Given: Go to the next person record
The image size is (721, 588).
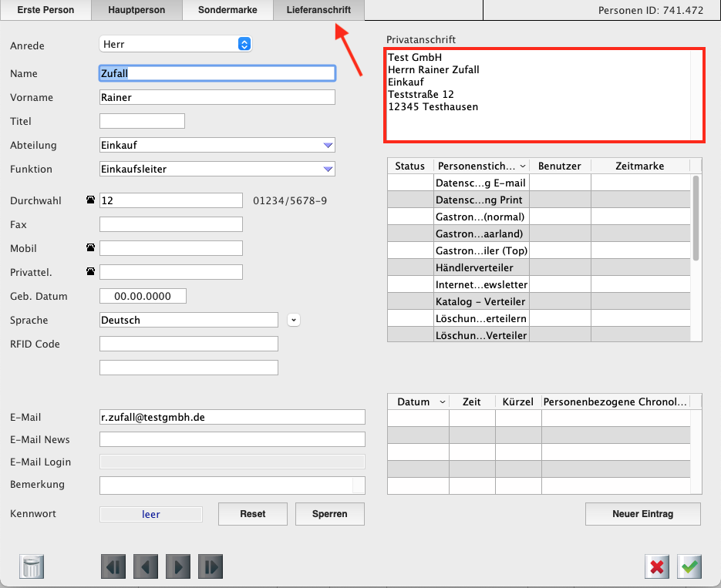Looking at the screenshot, I should click(178, 567).
